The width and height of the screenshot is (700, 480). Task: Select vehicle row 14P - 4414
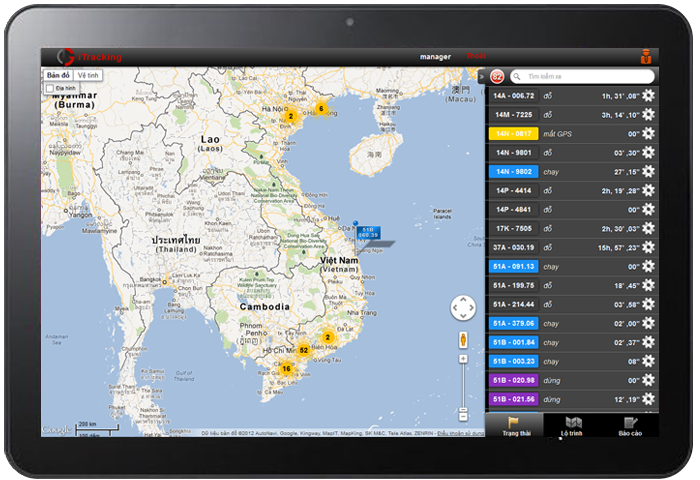pos(572,191)
